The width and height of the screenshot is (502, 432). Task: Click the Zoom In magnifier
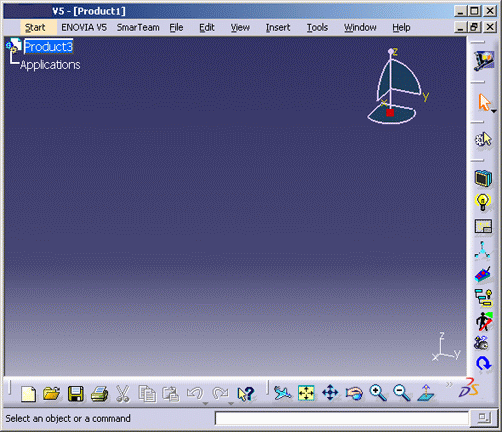point(378,393)
